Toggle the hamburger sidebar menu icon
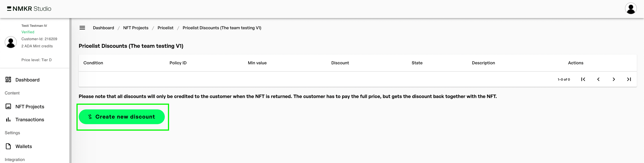This screenshot has width=644, height=163. coord(82,28)
